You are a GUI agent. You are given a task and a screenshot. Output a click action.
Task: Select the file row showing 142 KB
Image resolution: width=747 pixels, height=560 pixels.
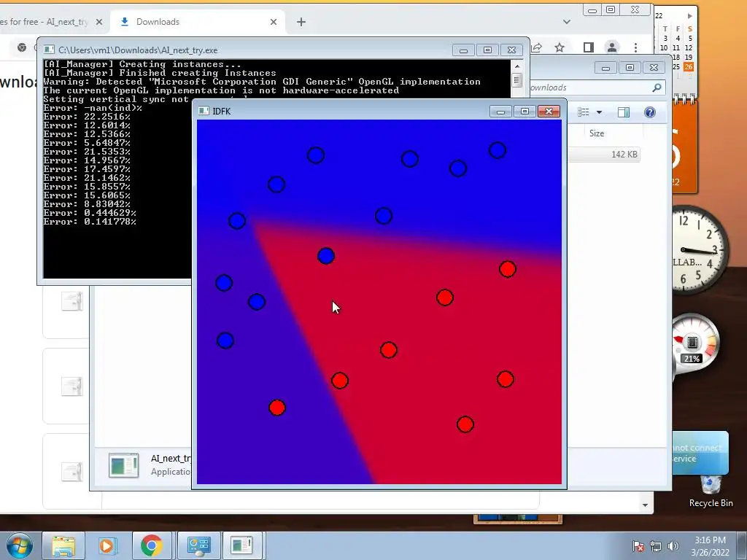click(x=604, y=155)
